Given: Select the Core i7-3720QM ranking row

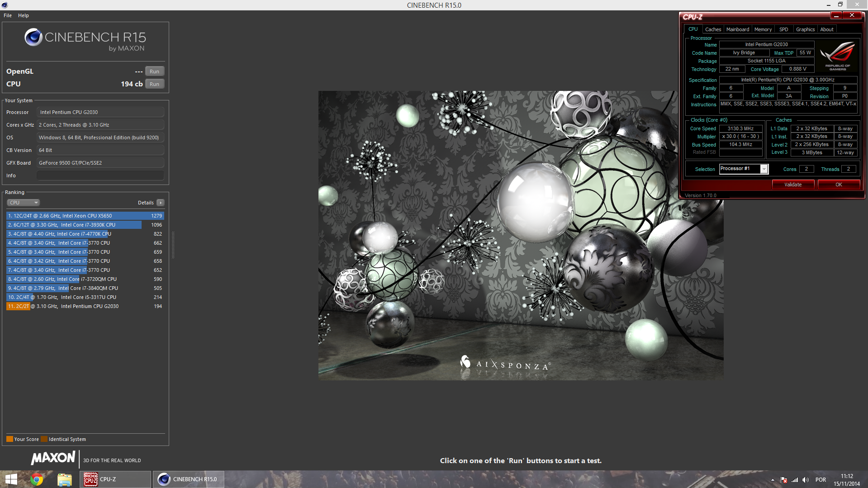Looking at the screenshot, I should (x=85, y=279).
